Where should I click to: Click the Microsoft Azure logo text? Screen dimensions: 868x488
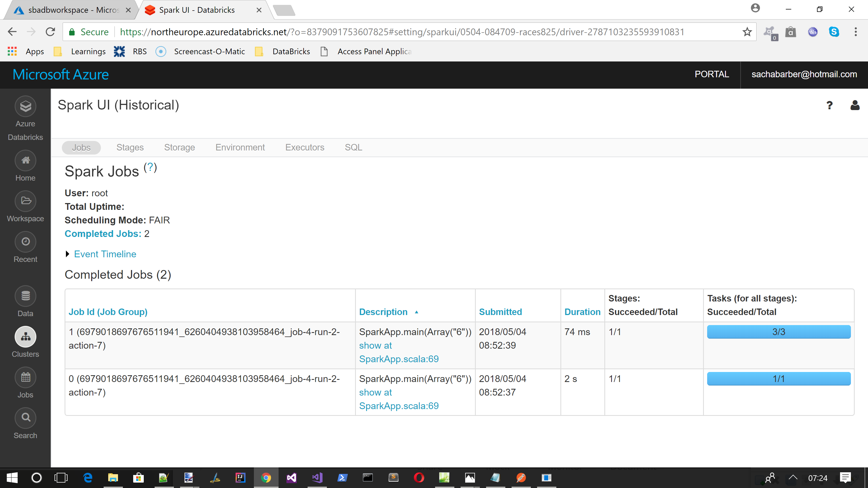61,75
